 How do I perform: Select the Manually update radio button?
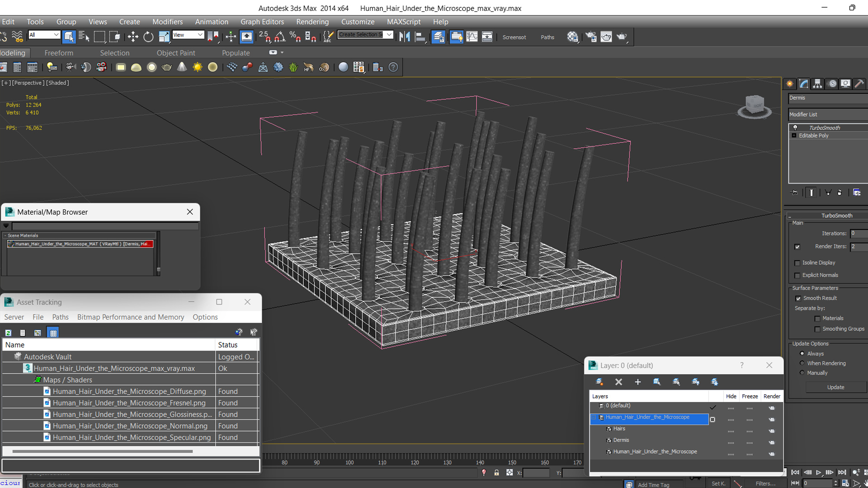coord(802,372)
